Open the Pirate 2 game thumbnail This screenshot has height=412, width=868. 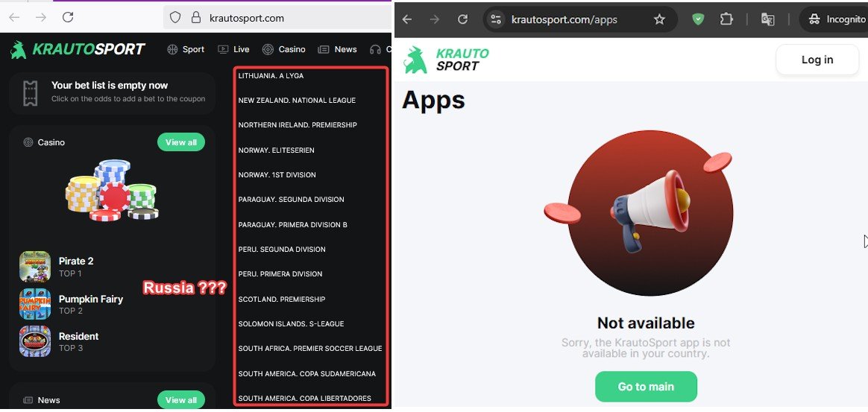(35, 267)
